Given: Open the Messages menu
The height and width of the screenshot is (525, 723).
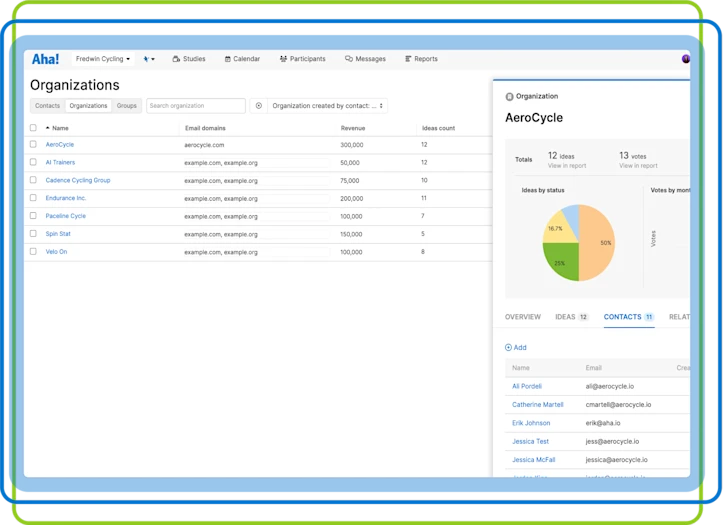Looking at the screenshot, I should pos(365,59).
